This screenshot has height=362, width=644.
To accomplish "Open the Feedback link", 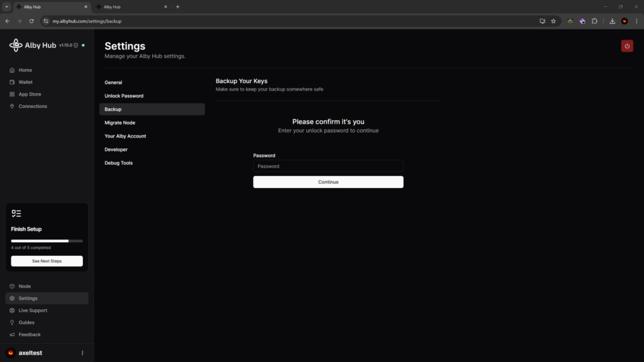I will (x=30, y=334).
